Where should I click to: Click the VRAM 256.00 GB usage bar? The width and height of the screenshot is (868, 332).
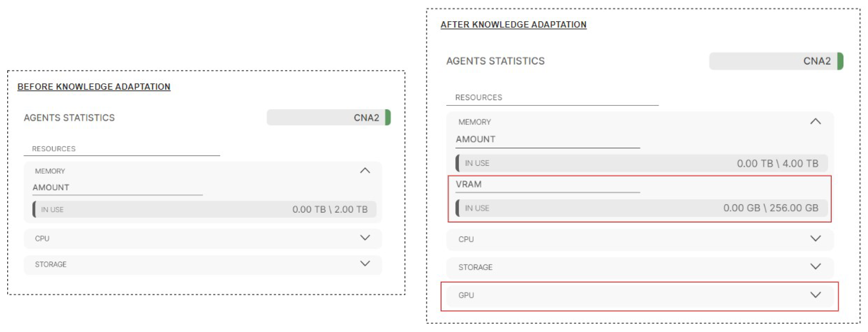click(641, 208)
